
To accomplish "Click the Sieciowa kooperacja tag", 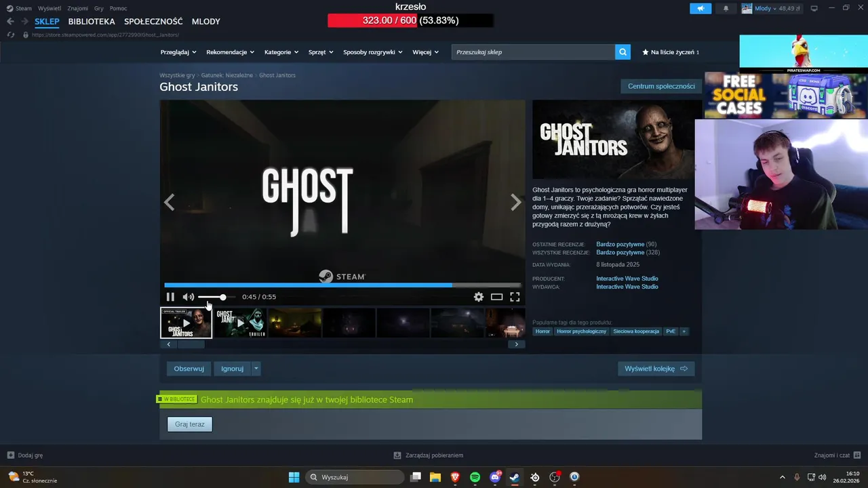I will tap(636, 331).
